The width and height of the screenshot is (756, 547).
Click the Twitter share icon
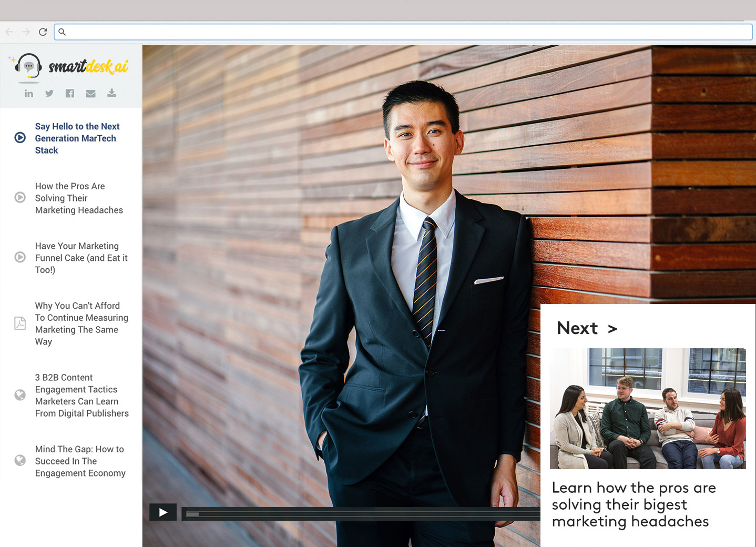click(x=49, y=94)
